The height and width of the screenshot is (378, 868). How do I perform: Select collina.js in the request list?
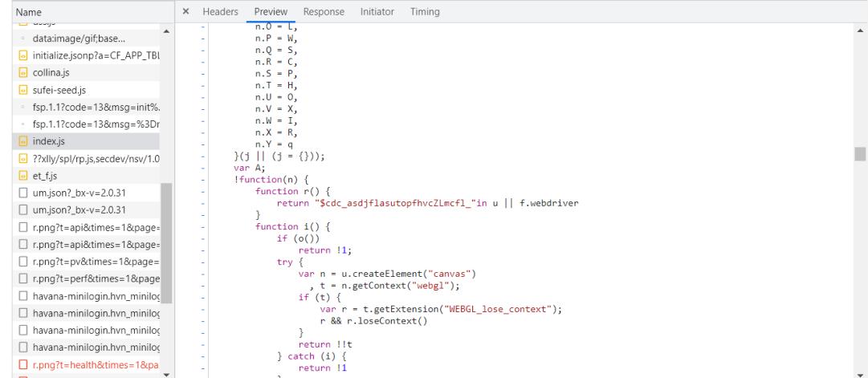[x=87, y=72]
